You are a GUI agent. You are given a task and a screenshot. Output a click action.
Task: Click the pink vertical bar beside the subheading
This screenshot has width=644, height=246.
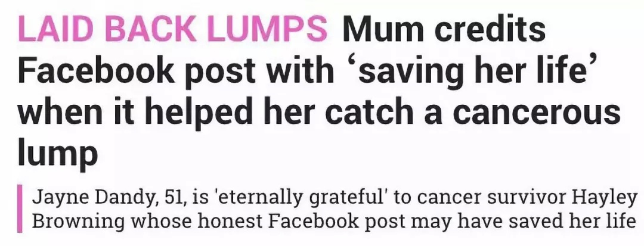click(20, 208)
